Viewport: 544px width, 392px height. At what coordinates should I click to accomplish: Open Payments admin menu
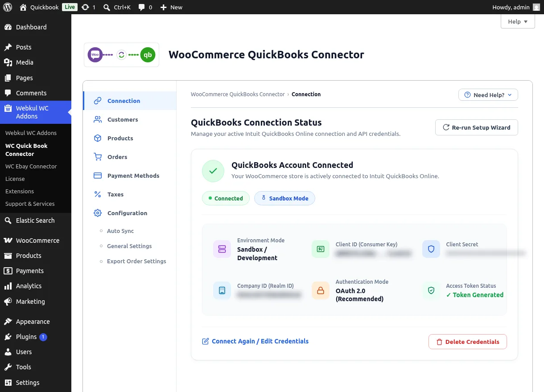coord(36,271)
